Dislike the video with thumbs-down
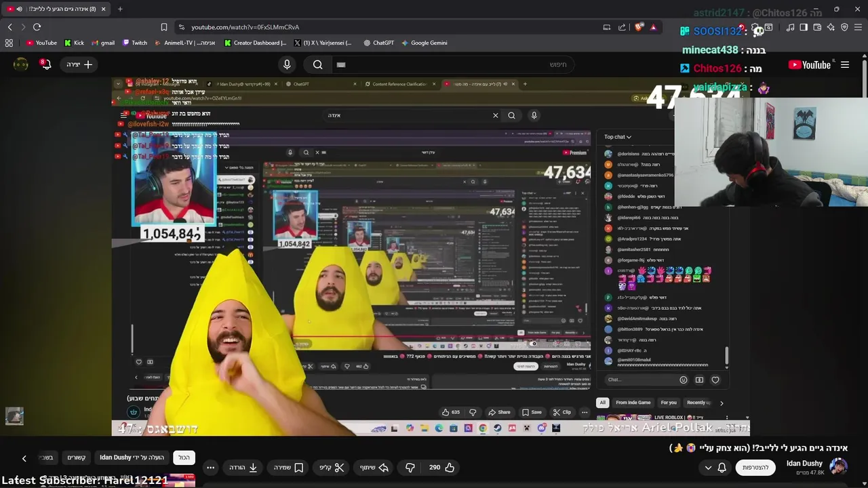This screenshot has width=868, height=488. [410, 468]
